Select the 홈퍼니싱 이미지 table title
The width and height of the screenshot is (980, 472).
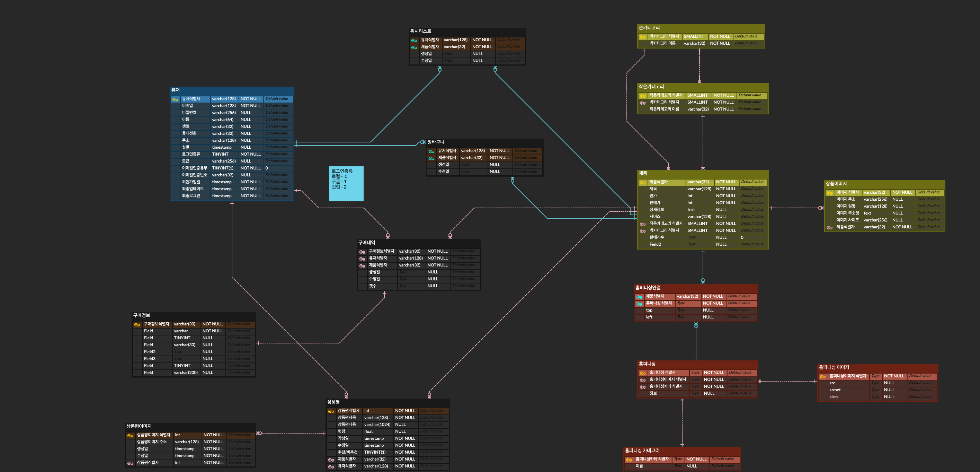(834, 367)
